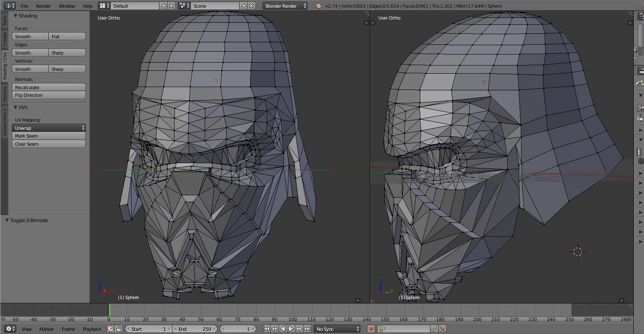Delete the Default screen layout

[x=172, y=6]
